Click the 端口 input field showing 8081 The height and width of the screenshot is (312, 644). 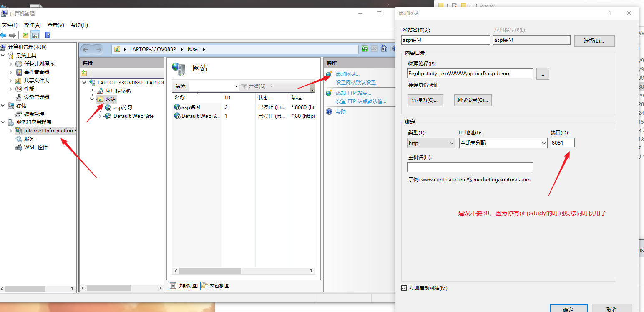562,142
